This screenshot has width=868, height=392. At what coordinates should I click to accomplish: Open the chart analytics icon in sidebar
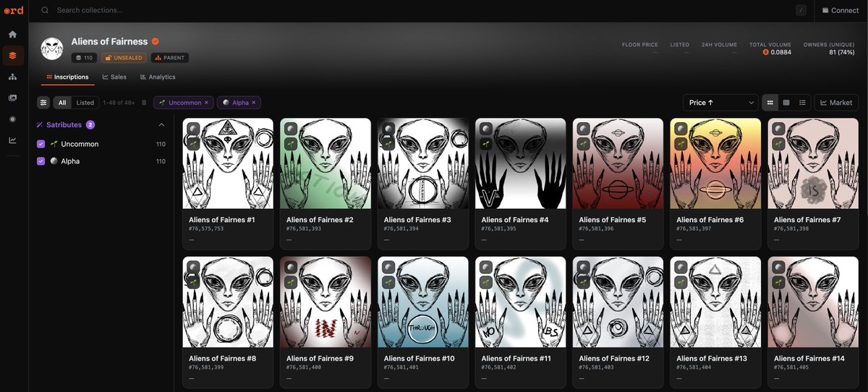click(x=13, y=140)
